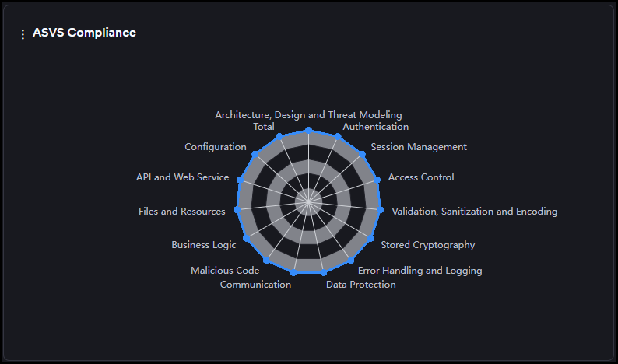618x364 pixels.
Task: Click the Architecture, Design and Threat Modeling data point
Action: coord(309,130)
